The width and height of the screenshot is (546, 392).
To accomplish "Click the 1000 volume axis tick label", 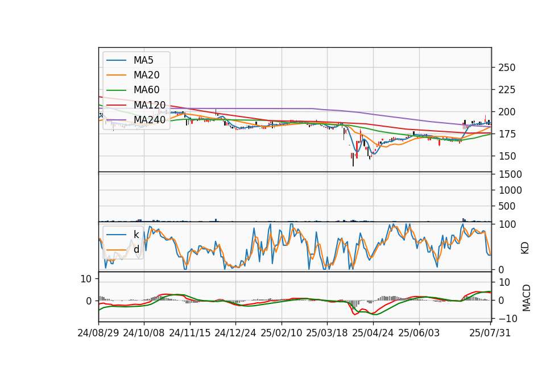I will pyautogui.click(x=510, y=190).
